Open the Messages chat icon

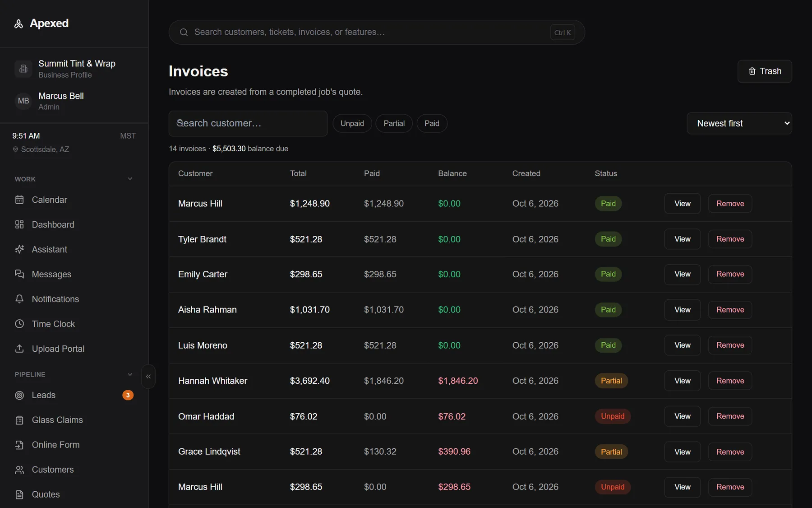(x=19, y=274)
